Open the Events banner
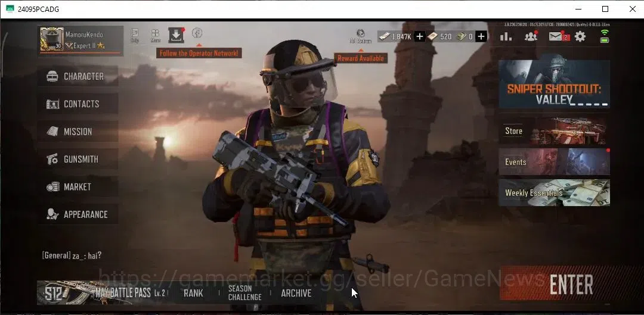Viewport: 644px width, 315px height. [554, 161]
